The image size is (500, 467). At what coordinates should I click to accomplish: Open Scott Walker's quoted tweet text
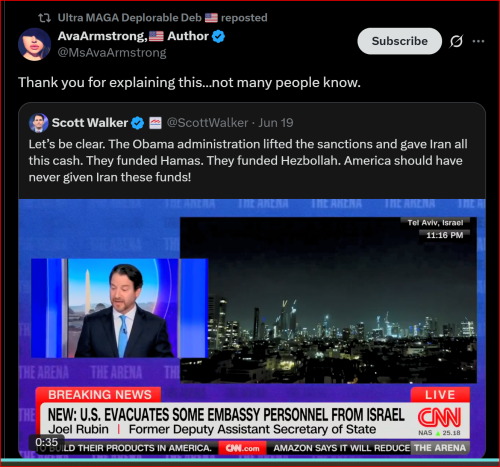click(x=248, y=161)
